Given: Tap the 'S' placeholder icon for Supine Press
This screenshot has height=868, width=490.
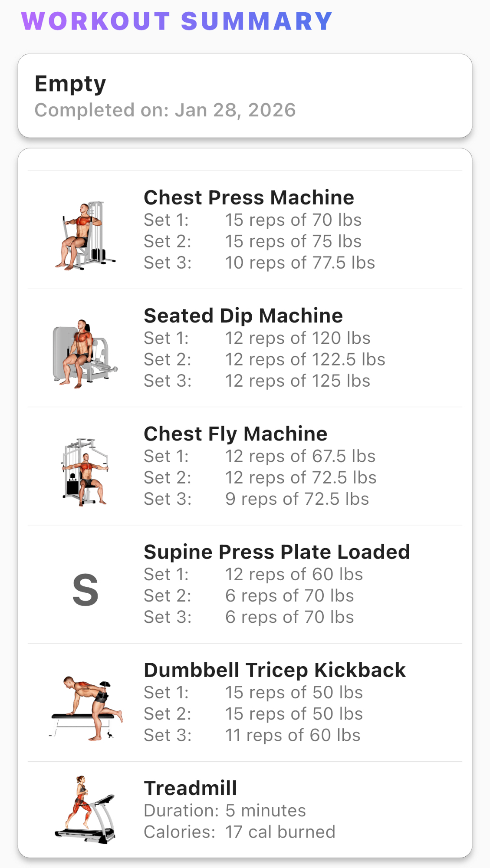Looking at the screenshot, I should point(85,590).
